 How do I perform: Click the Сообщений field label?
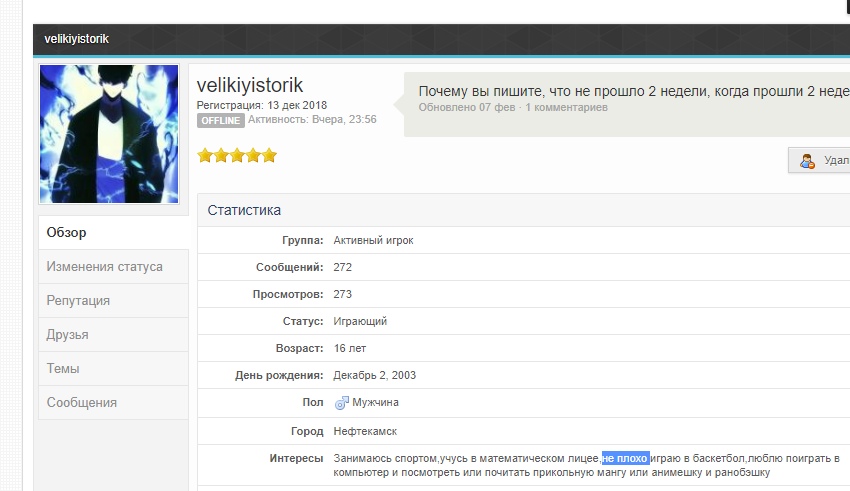tap(289, 267)
